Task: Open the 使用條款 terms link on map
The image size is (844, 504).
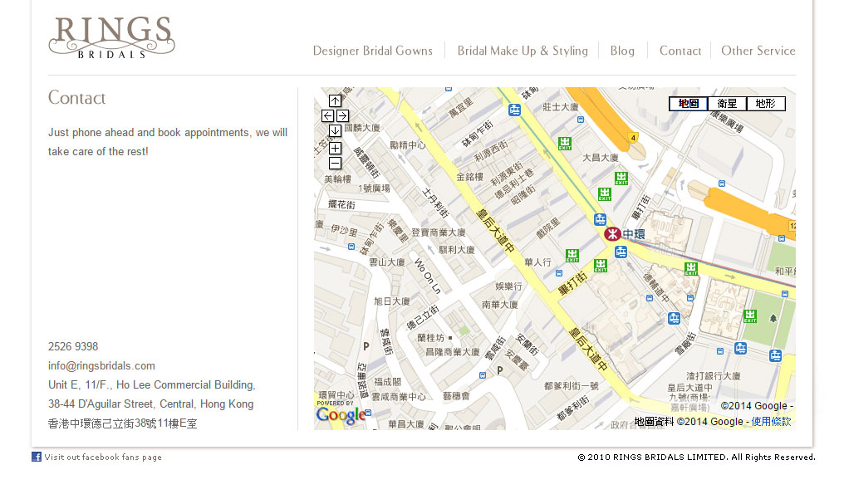Action: (771, 422)
